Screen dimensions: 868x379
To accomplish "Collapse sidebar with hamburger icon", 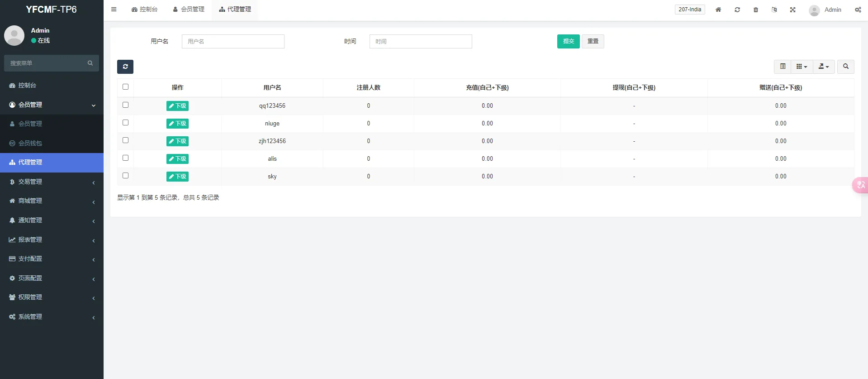I will click(x=114, y=10).
